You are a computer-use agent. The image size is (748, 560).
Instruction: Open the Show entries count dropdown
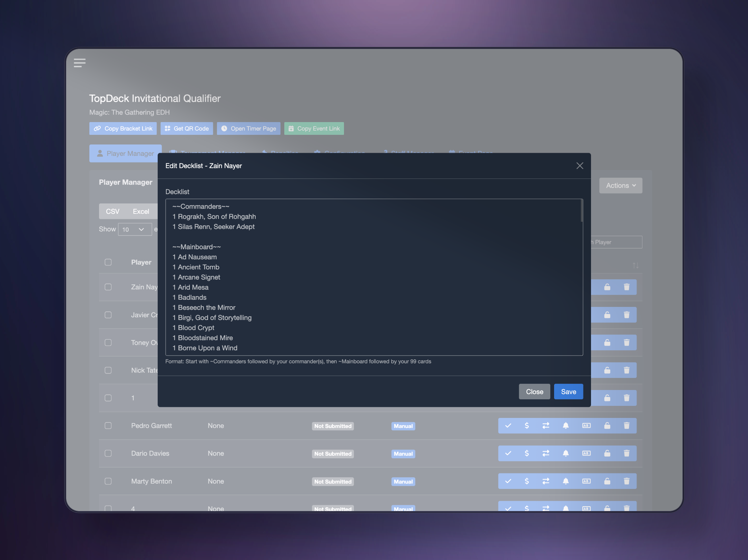click(135, 229)
